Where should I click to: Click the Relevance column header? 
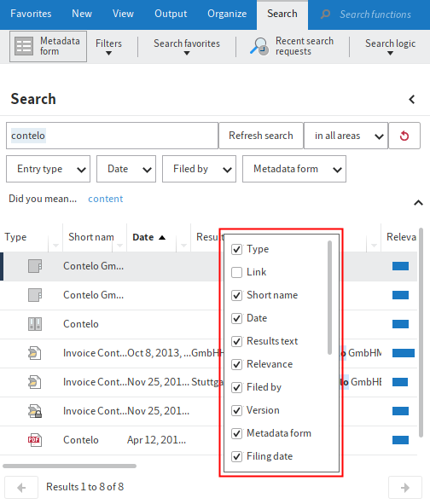coord(401,238)
